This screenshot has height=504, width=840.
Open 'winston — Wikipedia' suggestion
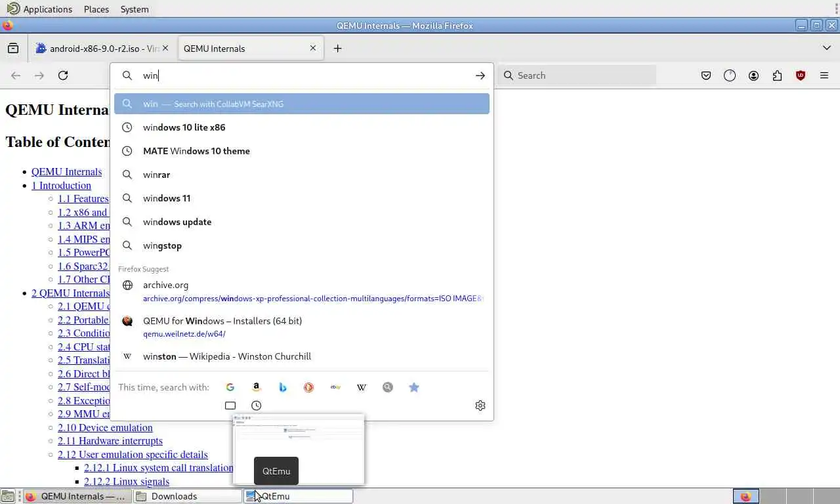[x=302, y=356]
